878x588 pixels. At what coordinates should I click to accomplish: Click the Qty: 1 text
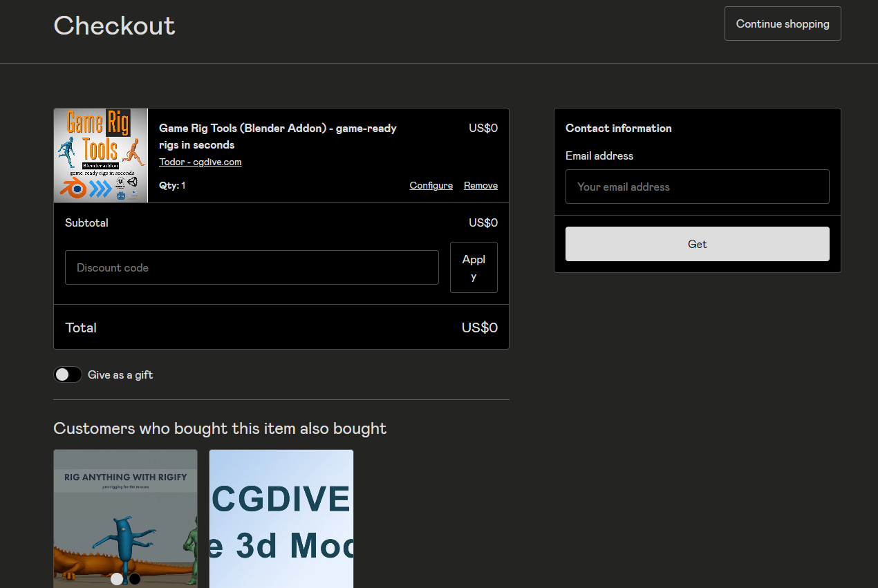[x=172, y=186]
